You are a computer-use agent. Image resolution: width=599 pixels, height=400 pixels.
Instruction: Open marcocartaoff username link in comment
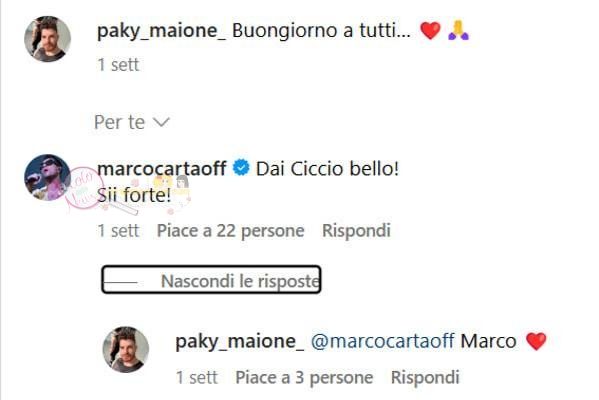click(x=162, y=168)
